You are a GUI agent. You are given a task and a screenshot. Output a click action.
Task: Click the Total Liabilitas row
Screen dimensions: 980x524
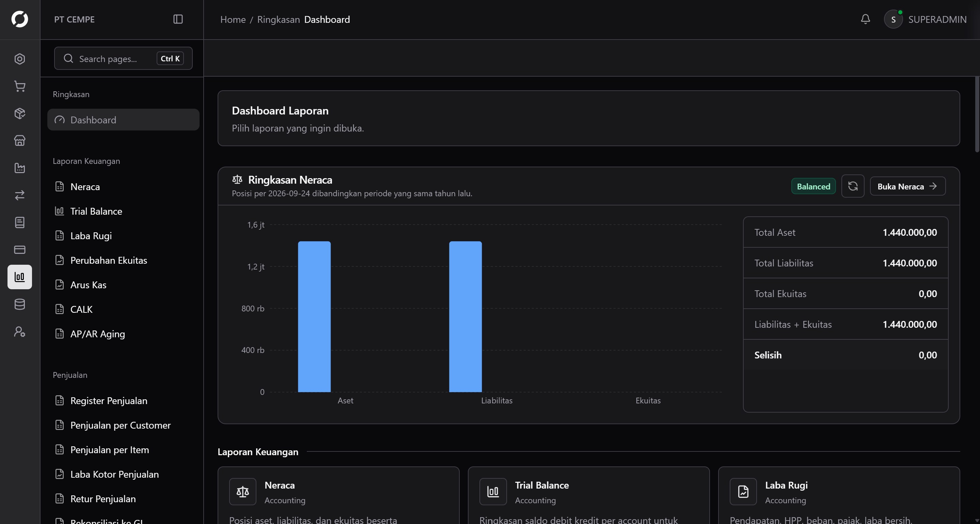point(846,263)
